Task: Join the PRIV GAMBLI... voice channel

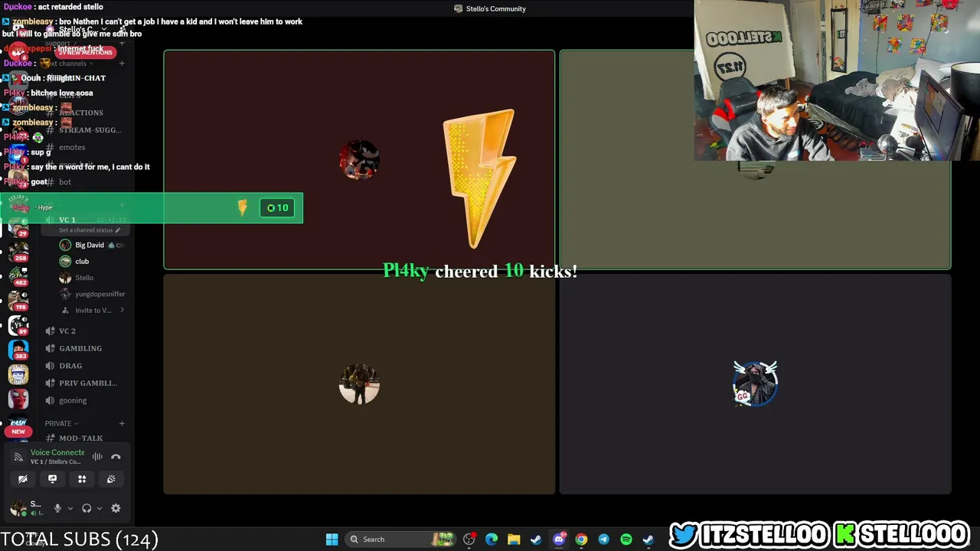Action: (87, 383)
